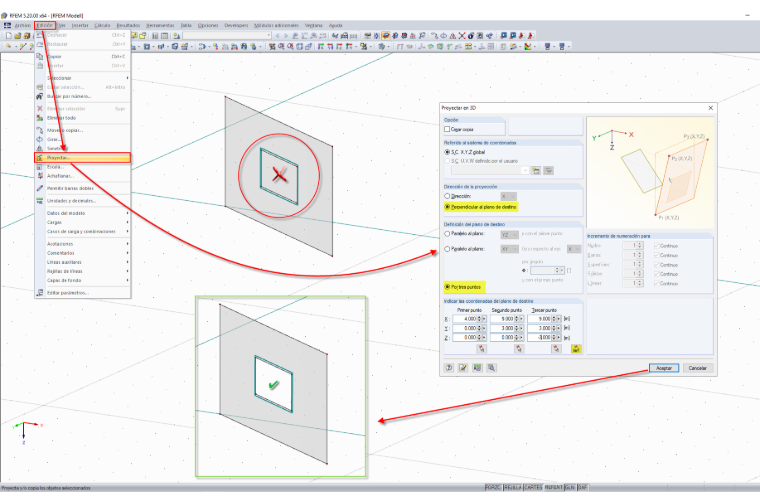Click the table view toolbar icon
Image resolution: width=760 pixels, height=502 pixels.
coord(164,35)
